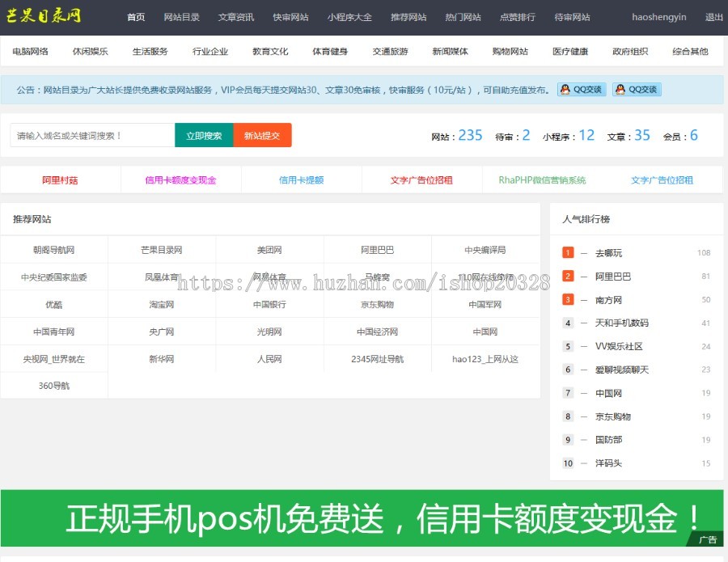Open the 小程序 count 12
Screen dimensions: 728x562
[x=586, y=135]
